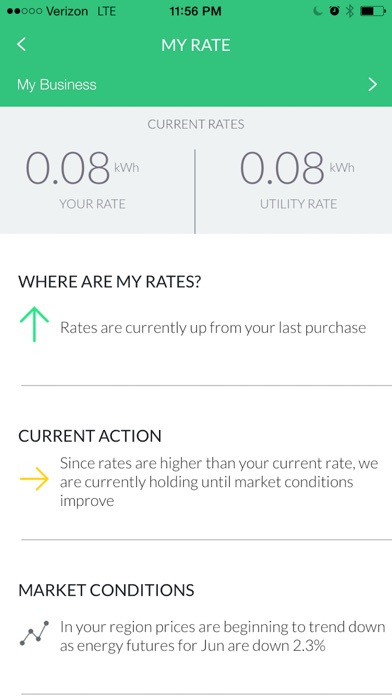Tap 'Rates are currently up' message
This screenshot has width=392, height=696.
[x=213, y=328]
